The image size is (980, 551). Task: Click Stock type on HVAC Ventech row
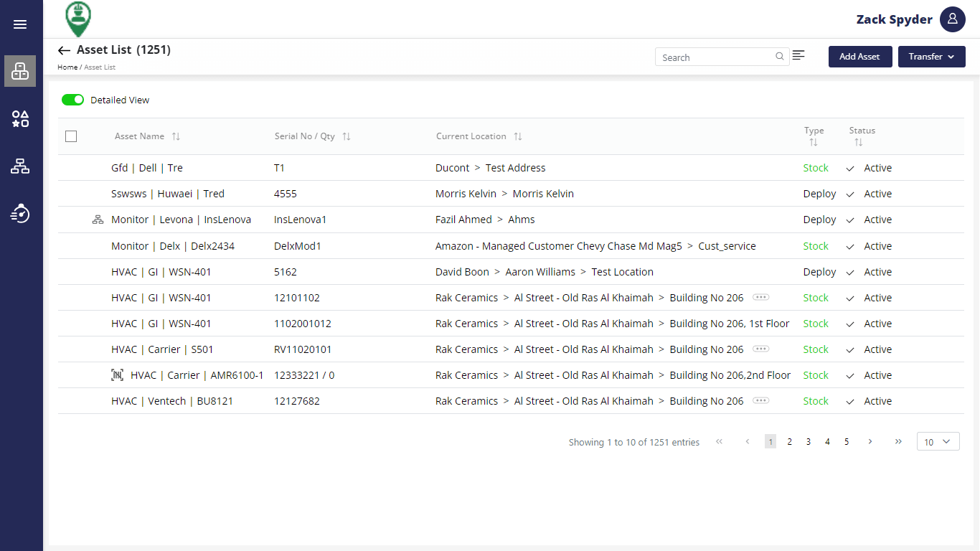click(x=816, y=401)
